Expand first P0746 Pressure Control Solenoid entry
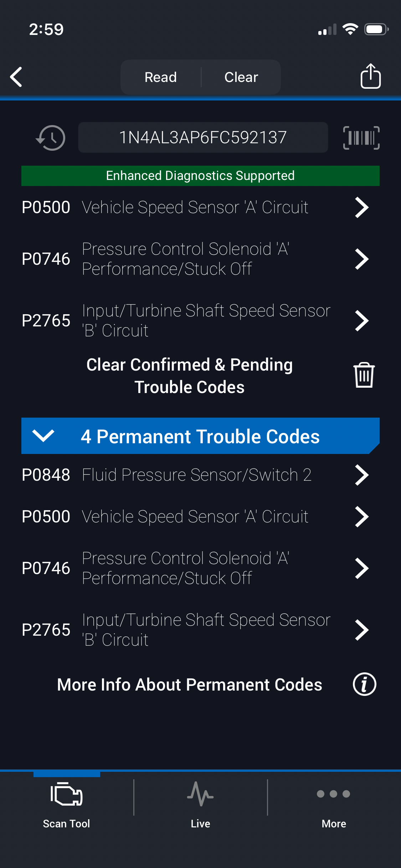Screen dimensions: 401x868 coord(195,259)
